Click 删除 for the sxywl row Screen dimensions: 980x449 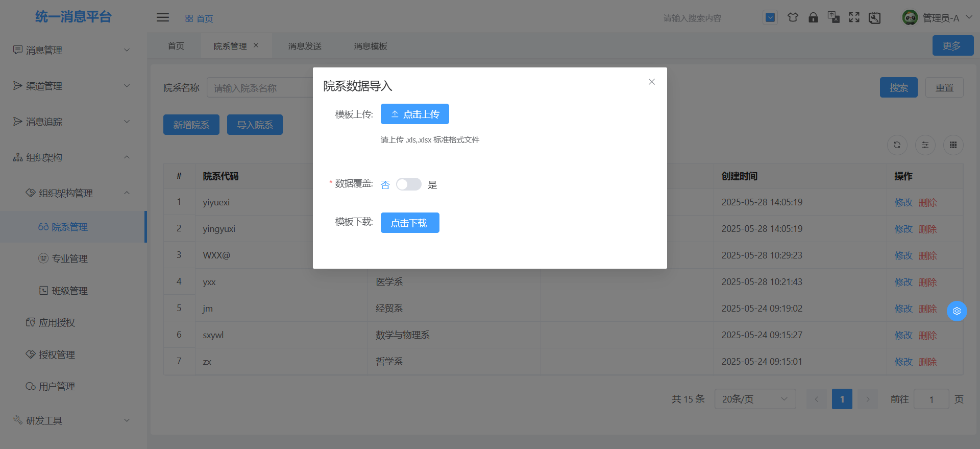(x=927, y=335)
